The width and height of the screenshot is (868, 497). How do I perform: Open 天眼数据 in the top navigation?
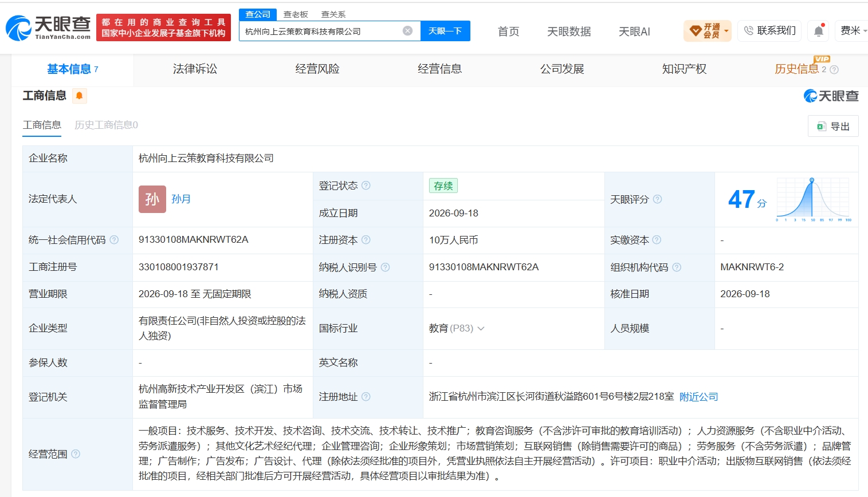click(x=569, y=31)
